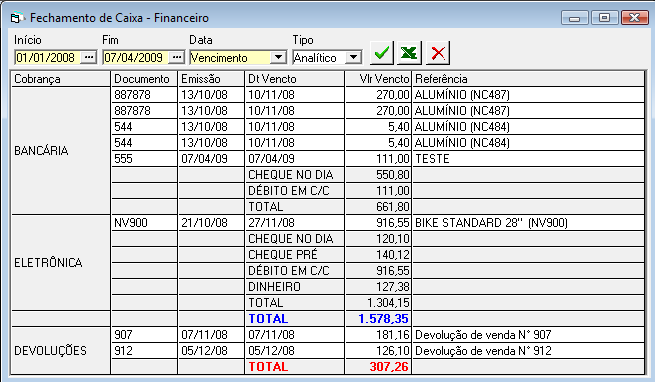
Task: Open date picker for Início field
Action: point(89,57)
